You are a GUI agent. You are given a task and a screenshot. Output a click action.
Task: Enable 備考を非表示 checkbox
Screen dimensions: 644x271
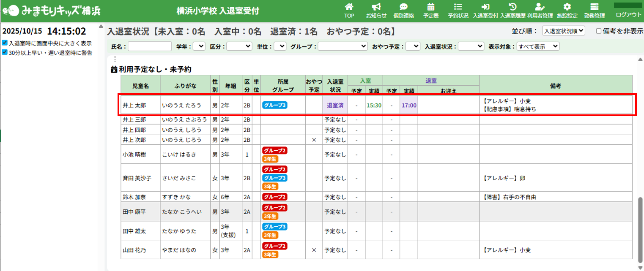point(598,31)
